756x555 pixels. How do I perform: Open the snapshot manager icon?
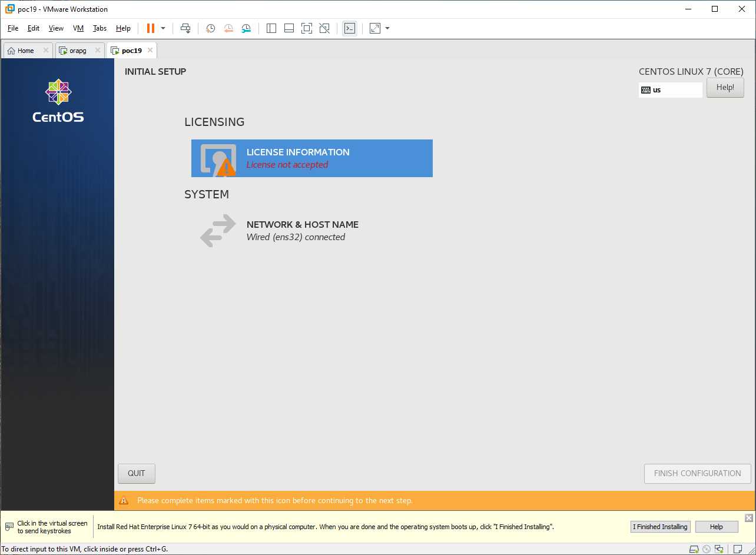246,28
